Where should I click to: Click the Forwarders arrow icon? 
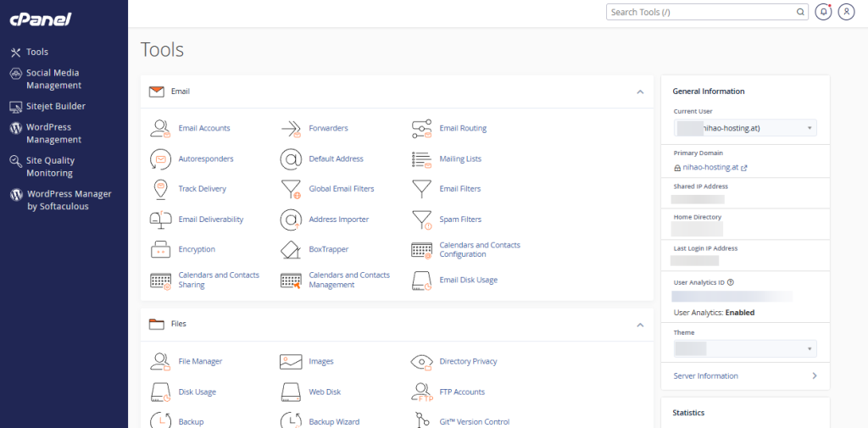pos(292,129)
